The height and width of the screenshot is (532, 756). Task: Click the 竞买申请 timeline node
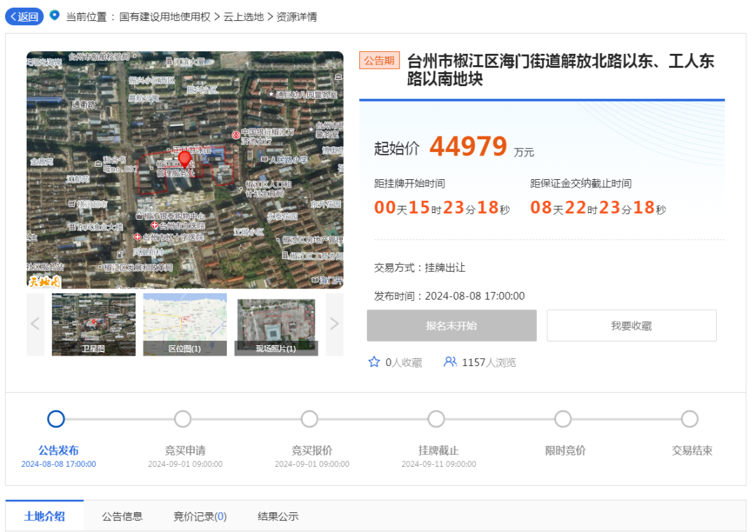pyautogui.click(x=183, y=419)
